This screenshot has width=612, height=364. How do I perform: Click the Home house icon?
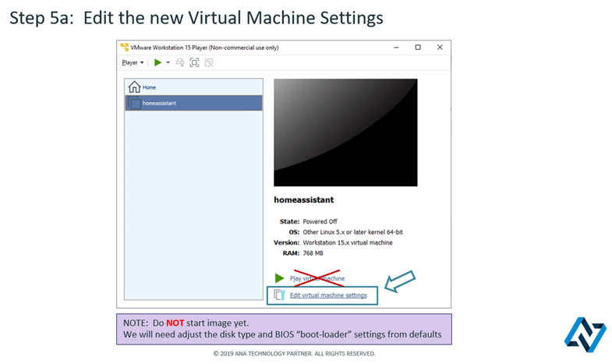[134, 87]
